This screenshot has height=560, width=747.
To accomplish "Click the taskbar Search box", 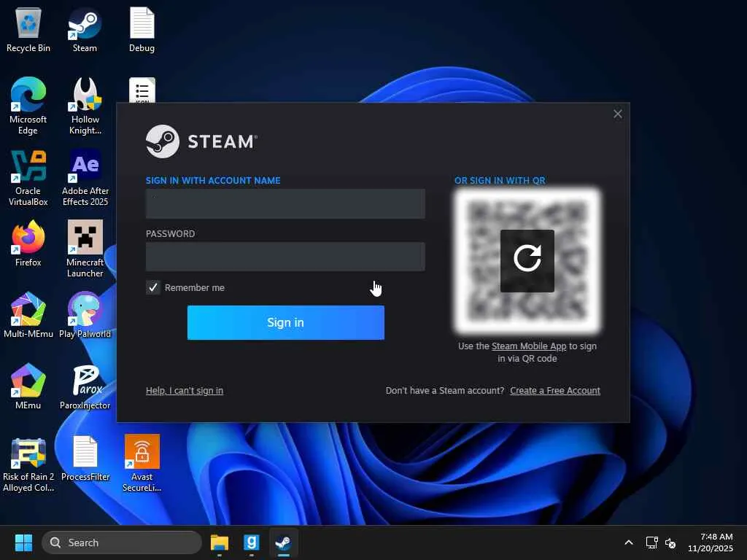I will tap(122, 542).
